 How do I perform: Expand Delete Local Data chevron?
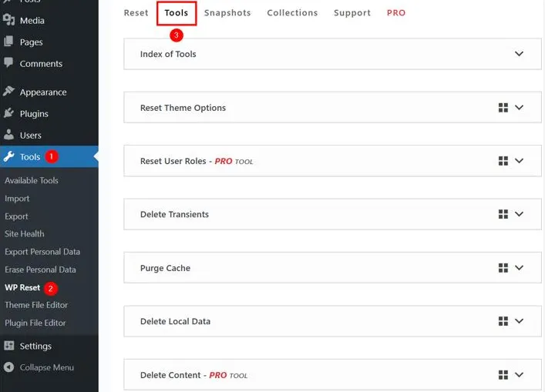(519, 321)
